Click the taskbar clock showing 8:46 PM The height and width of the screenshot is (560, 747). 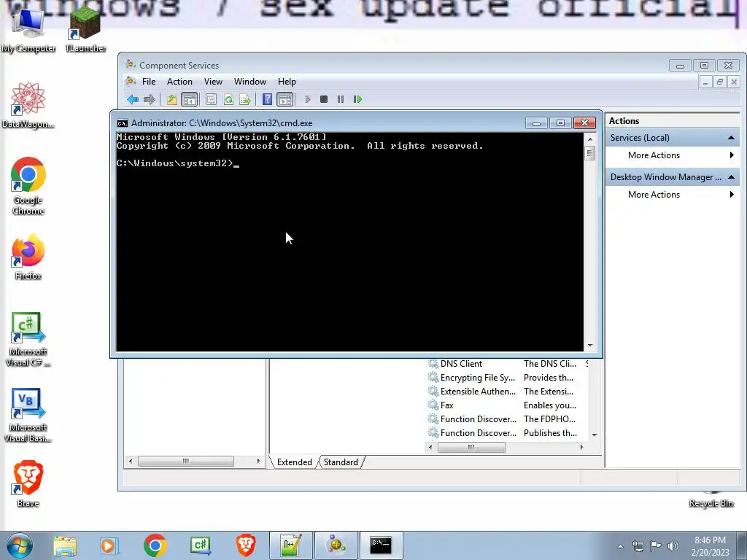[710, 546]
